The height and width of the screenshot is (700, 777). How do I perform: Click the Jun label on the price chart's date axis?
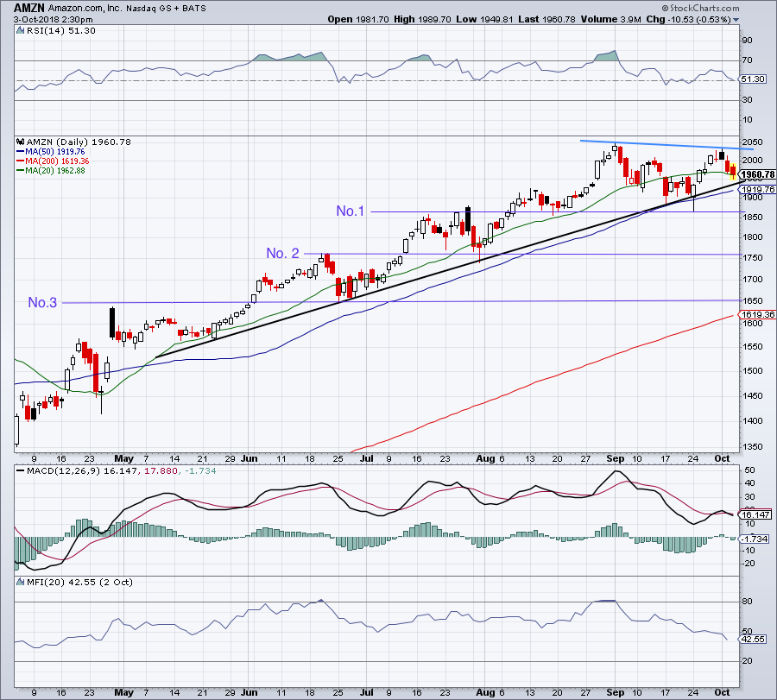tap(249, 458)
